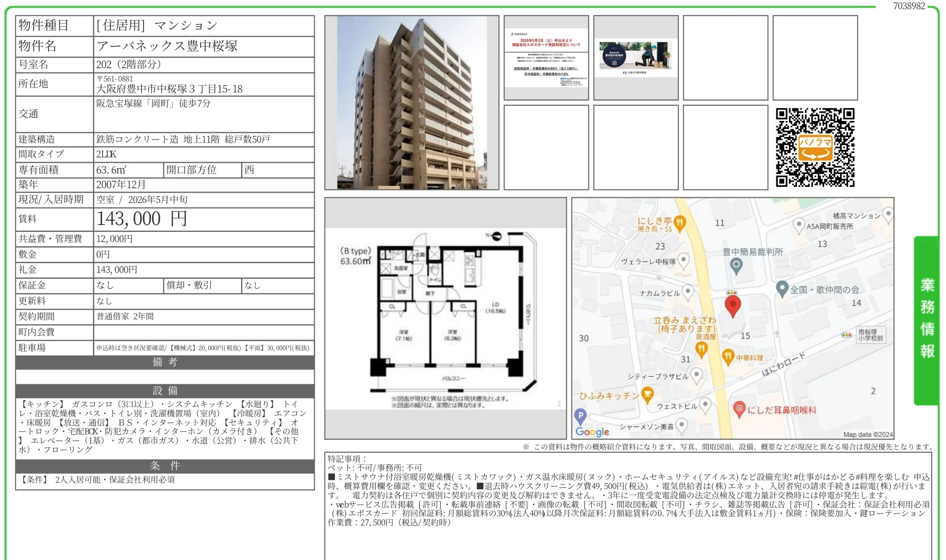
Task: Click the panorama QR code
Action: click(815, 148)
